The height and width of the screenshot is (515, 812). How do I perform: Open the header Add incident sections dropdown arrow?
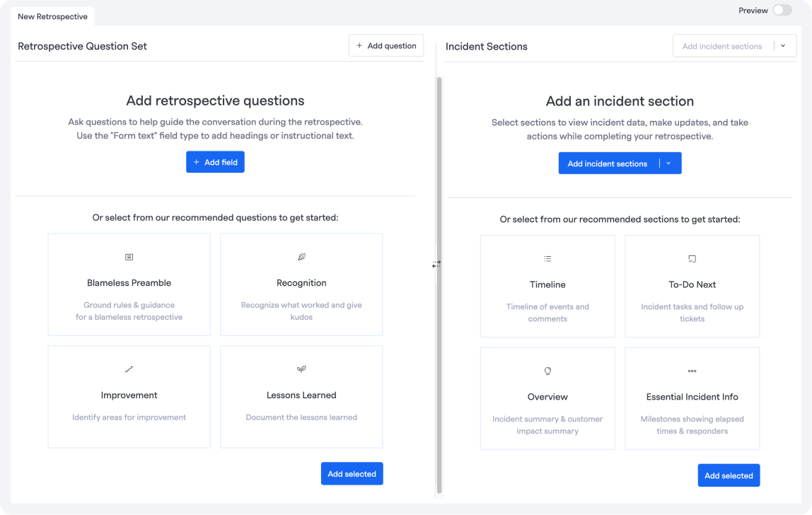[783, 46]
